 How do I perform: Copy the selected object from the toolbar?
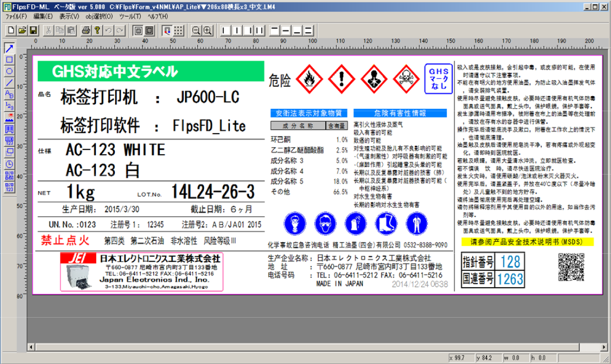tap(60, 30)
